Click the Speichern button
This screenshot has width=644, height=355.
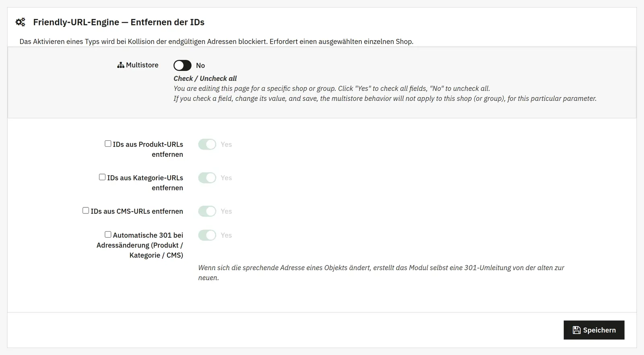[x=594, y=330]
